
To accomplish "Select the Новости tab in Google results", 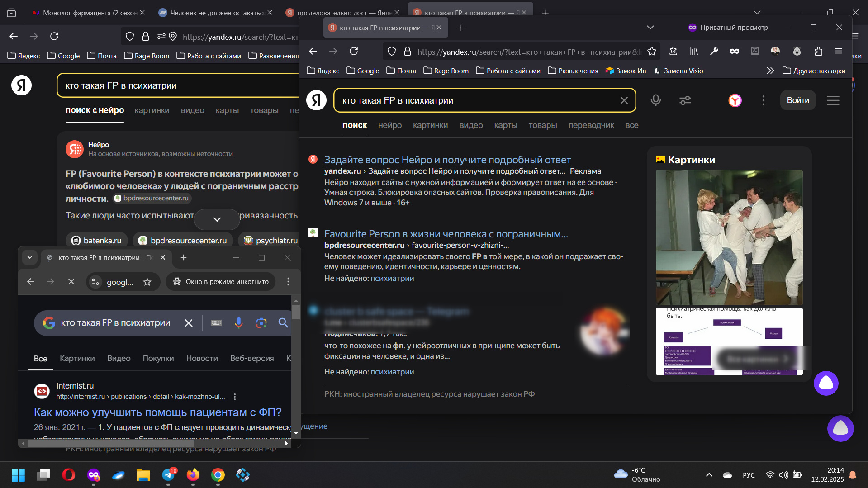I will click(202, 358).
